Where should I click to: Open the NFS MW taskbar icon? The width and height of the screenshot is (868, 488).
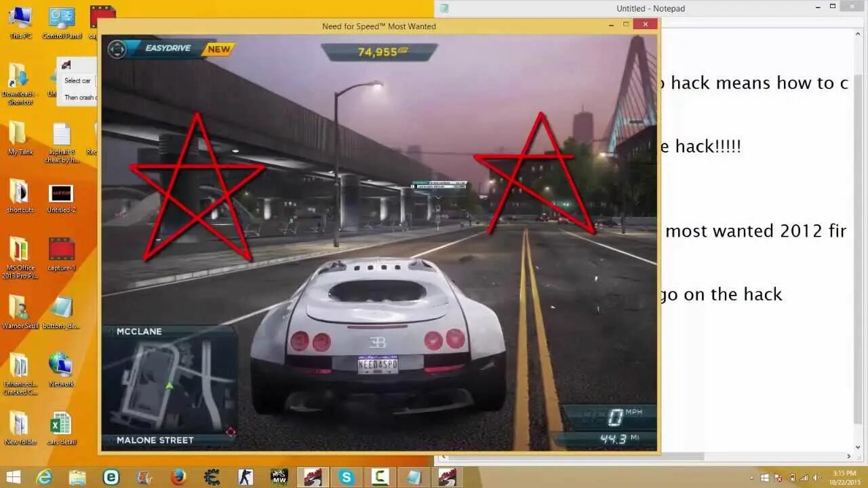coord(279,477)
